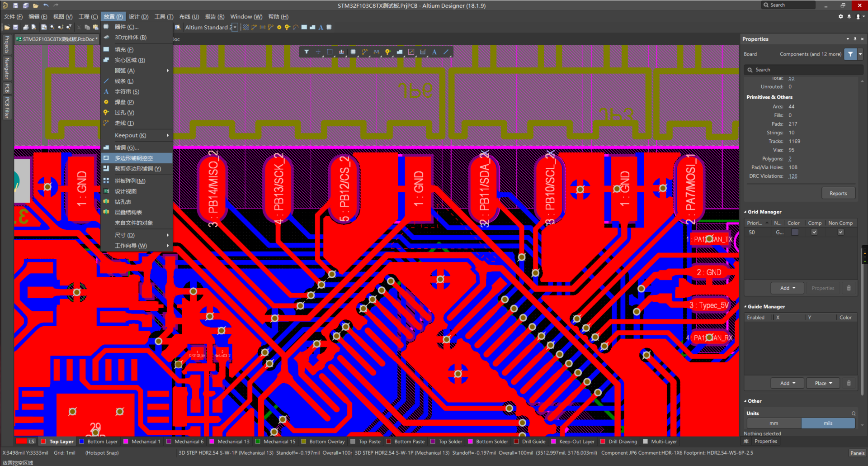This screenshot has width=868, height=466.
Task: Click the Reports button
Action: point(838,193)
